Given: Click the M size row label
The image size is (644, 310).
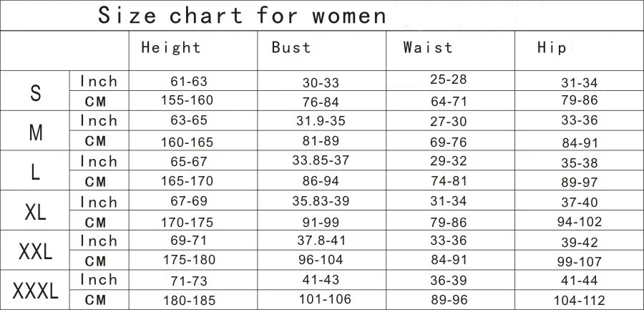Looking at the screenshot, I should (36, 132).
